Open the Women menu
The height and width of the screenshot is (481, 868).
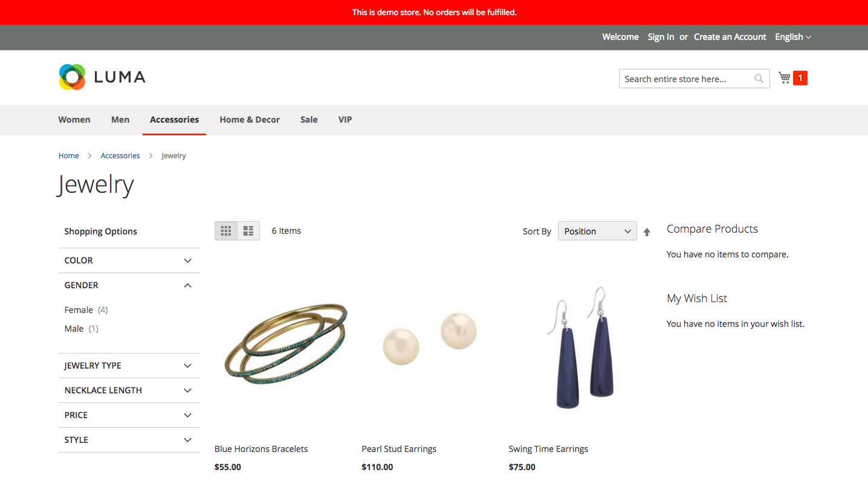[74, 120]
